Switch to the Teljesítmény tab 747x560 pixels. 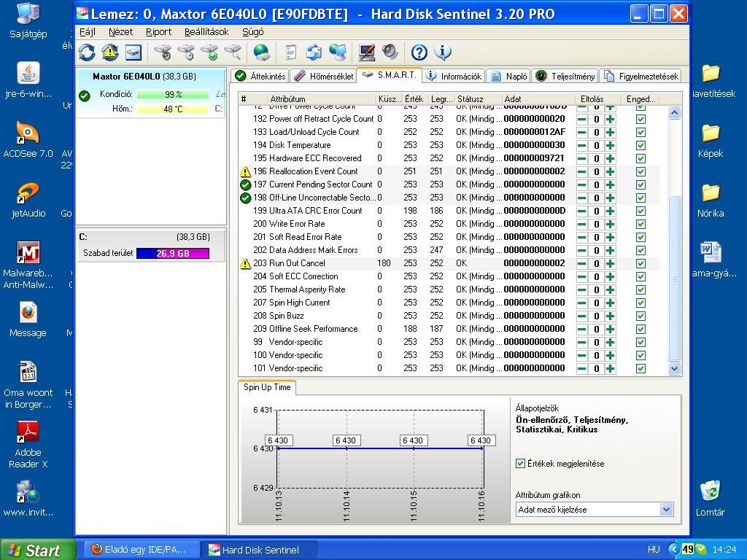565,76
